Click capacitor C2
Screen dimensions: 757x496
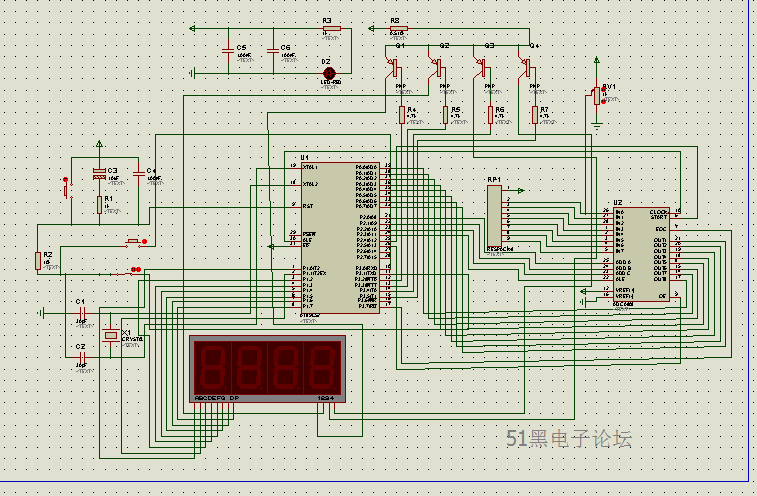coord(82,358)
